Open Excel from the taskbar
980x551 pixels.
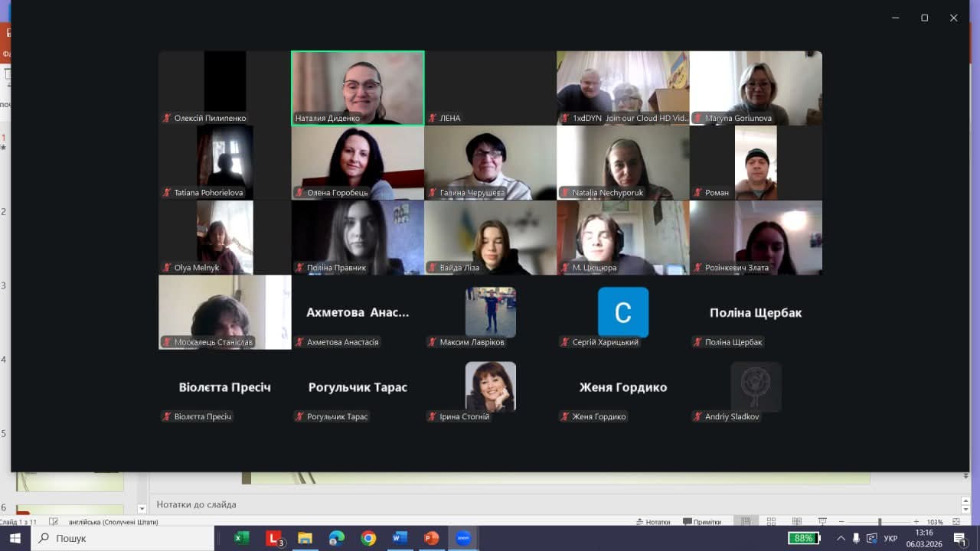click(x=241, y=538)
